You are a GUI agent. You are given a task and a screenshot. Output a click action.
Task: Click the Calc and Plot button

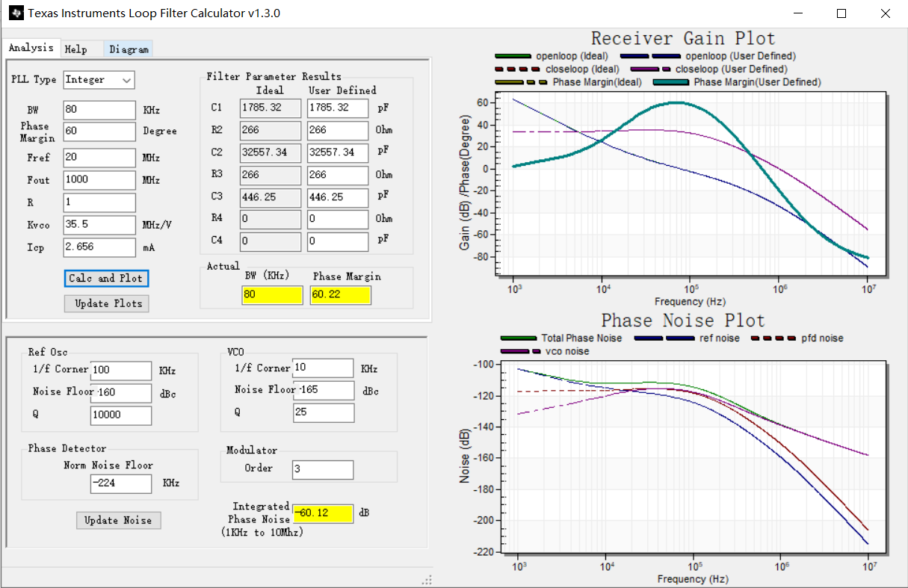coord(106,278)
